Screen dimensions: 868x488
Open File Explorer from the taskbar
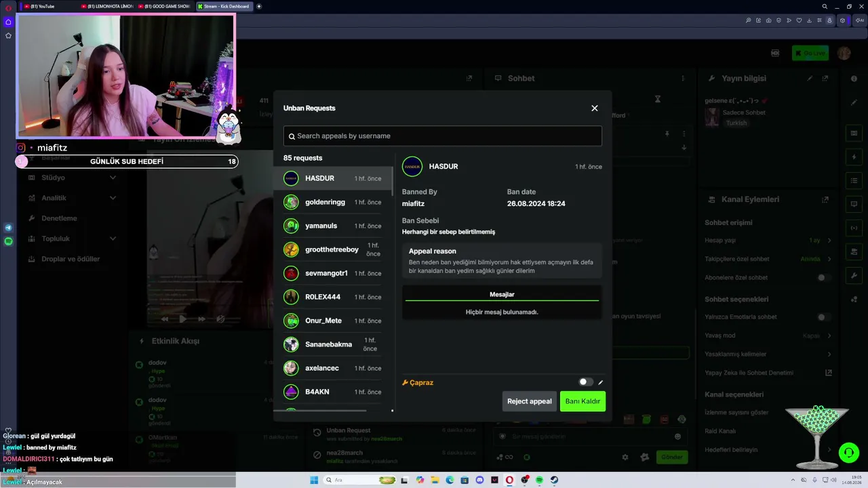[x=435, y=480]
